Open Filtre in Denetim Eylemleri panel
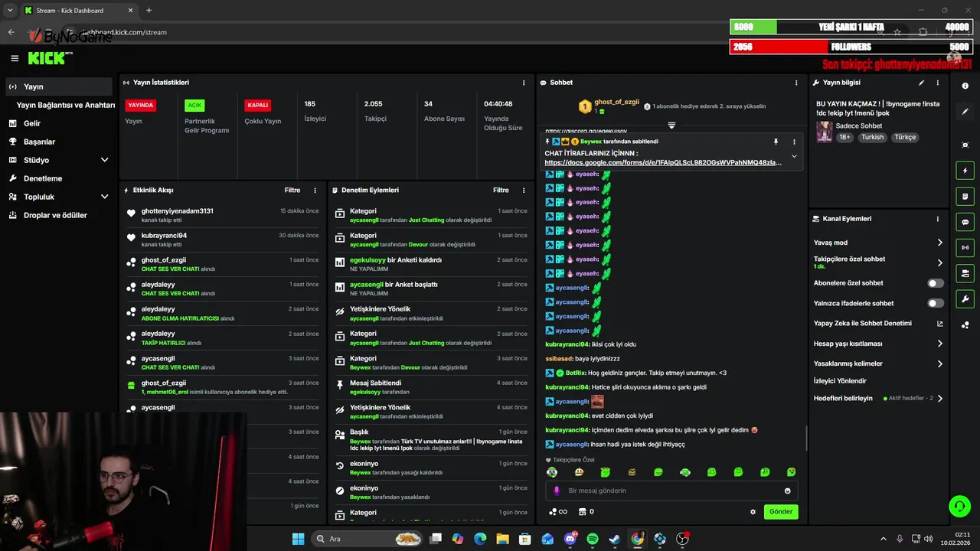Screen dimensions: 980x551 (501, 191)
